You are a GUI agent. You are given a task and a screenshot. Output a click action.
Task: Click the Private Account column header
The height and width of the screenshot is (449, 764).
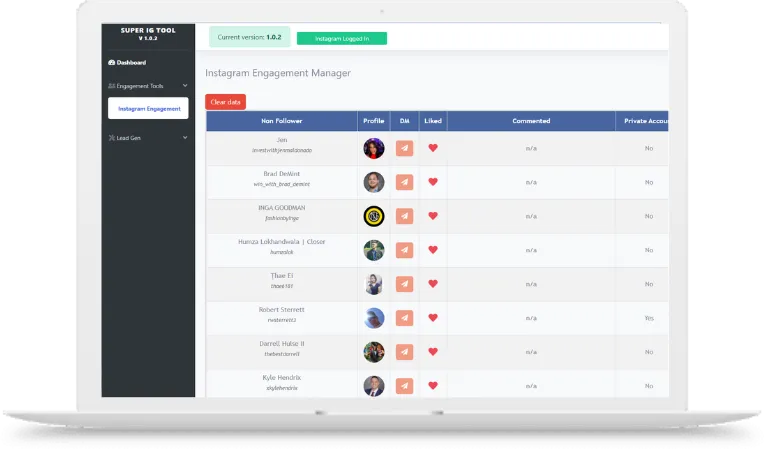(642, 121)
